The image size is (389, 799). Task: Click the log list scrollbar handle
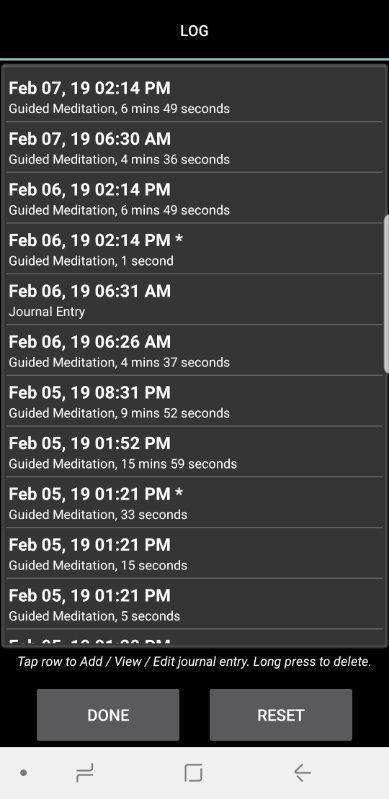pyautogui.click(x=386, y=294)
